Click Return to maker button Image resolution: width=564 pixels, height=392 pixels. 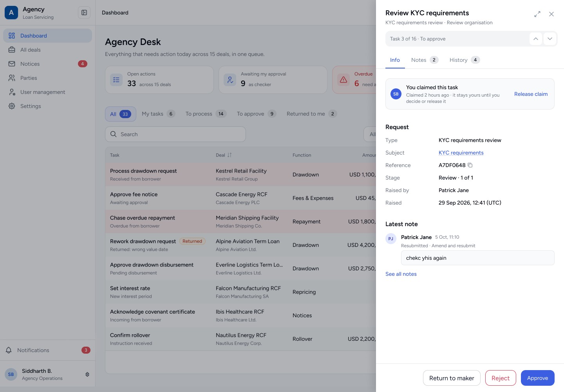click(x=452, y=378)
